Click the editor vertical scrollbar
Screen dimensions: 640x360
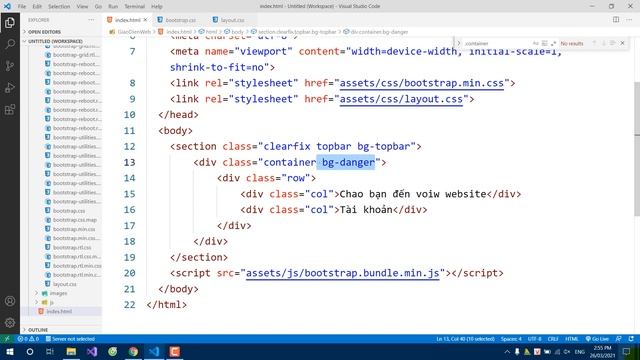(637, 149)
